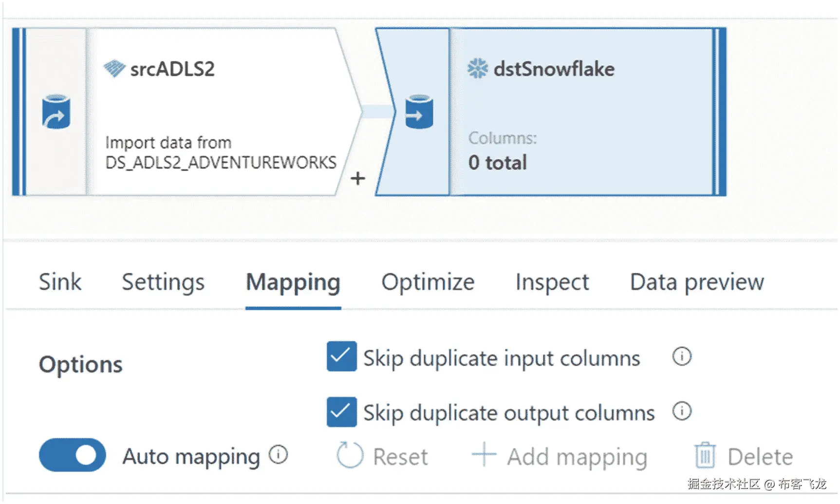The image size is (840, 504).
Task: Click the Delete trash can icon
Action: tap(705, 455)
